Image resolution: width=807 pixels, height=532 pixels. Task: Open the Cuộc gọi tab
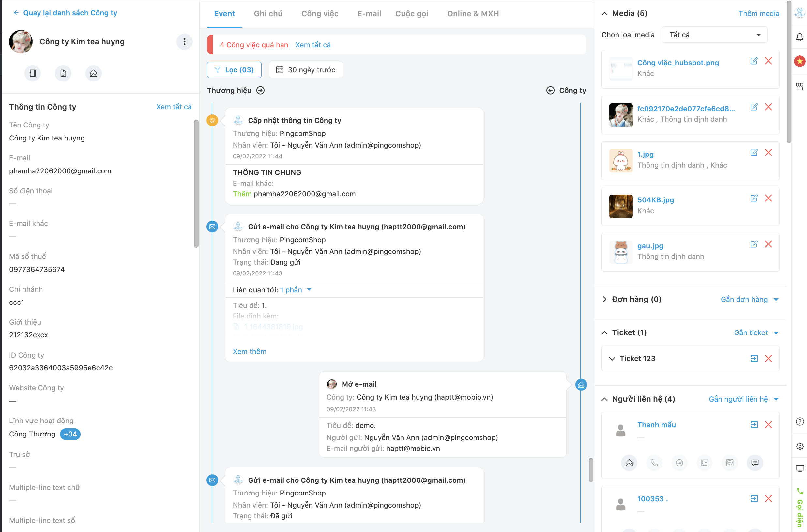click(411, 14)
